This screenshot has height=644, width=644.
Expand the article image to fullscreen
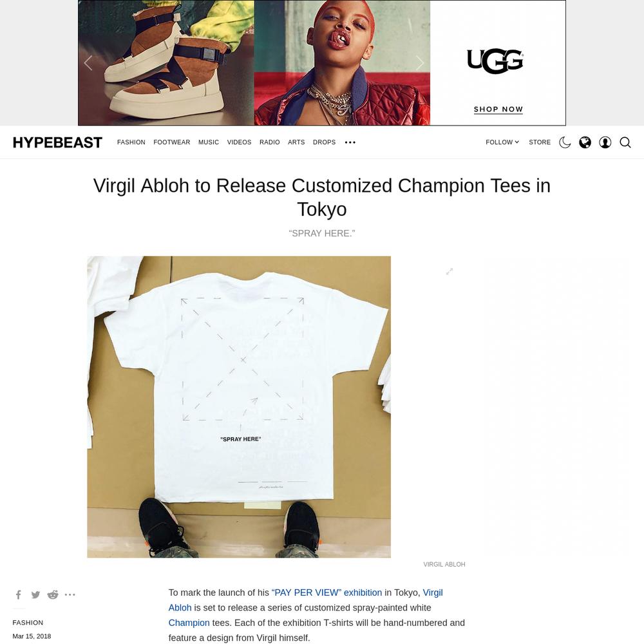click(x=450, y=272)
